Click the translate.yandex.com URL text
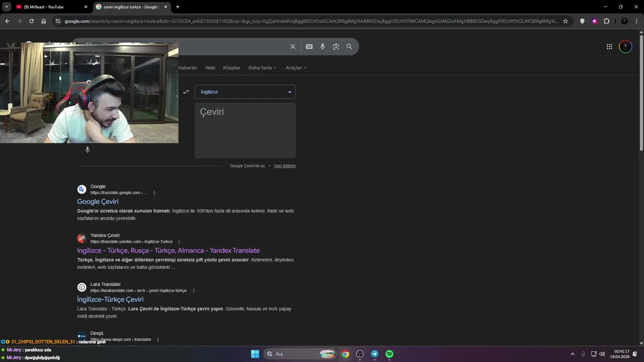This screenshot has height=362, width=644. click(131, 241)
